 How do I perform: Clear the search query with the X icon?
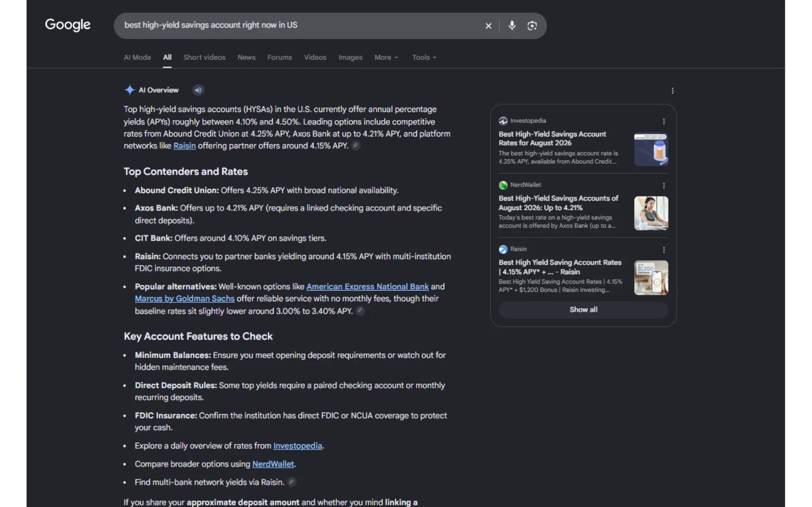(488, 26)
